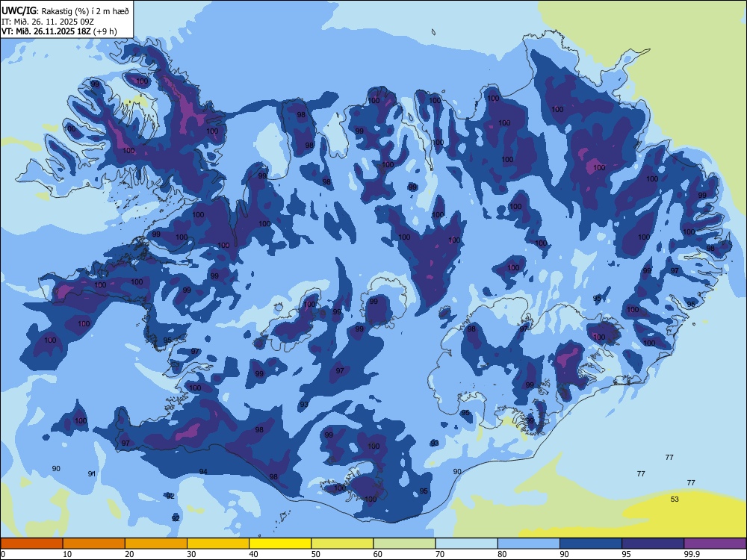Click the medium blue 80–90 legend swatch
The image size is (747, 560).
(529, 544)
